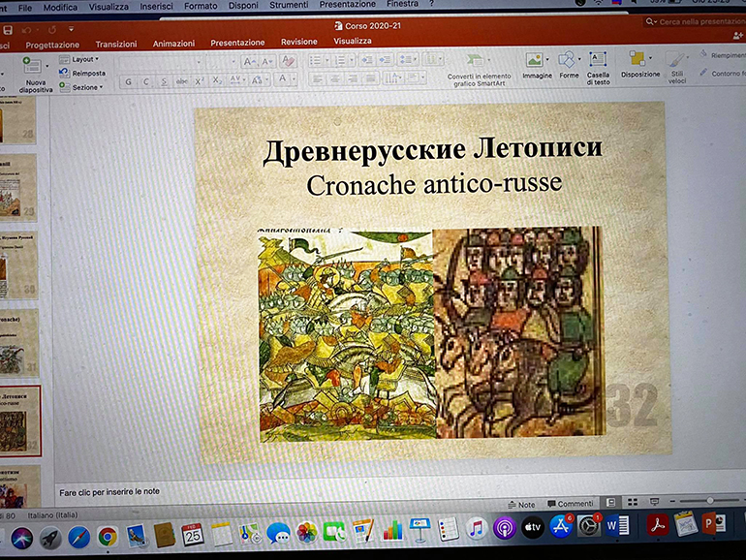The image size is (746, 560).
Task: Justify the paragraph text
Action: pos(371,78)
